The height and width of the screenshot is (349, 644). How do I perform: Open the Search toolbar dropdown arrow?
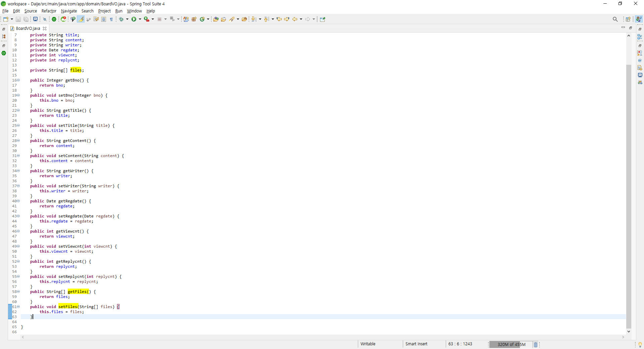pos(238,19)
